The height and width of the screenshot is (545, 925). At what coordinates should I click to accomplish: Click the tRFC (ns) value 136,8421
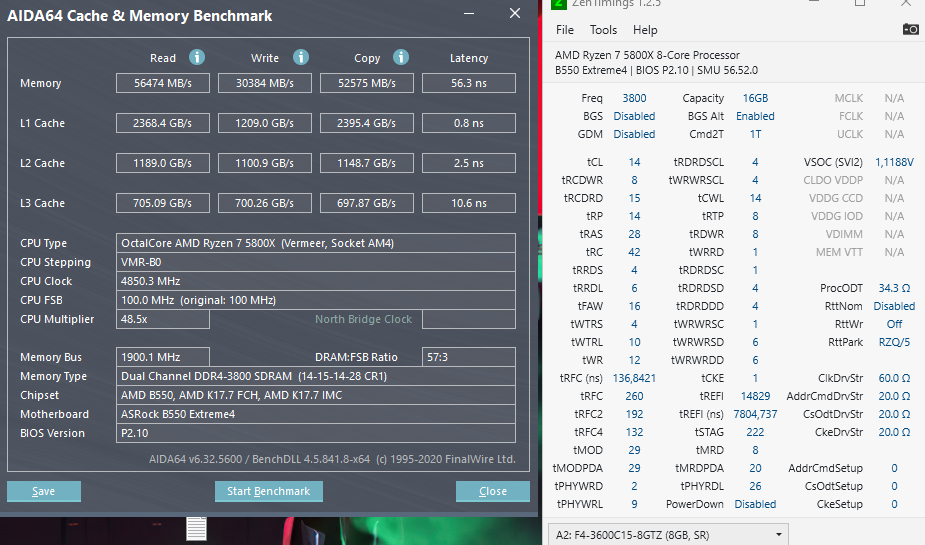tap(634, 377)
